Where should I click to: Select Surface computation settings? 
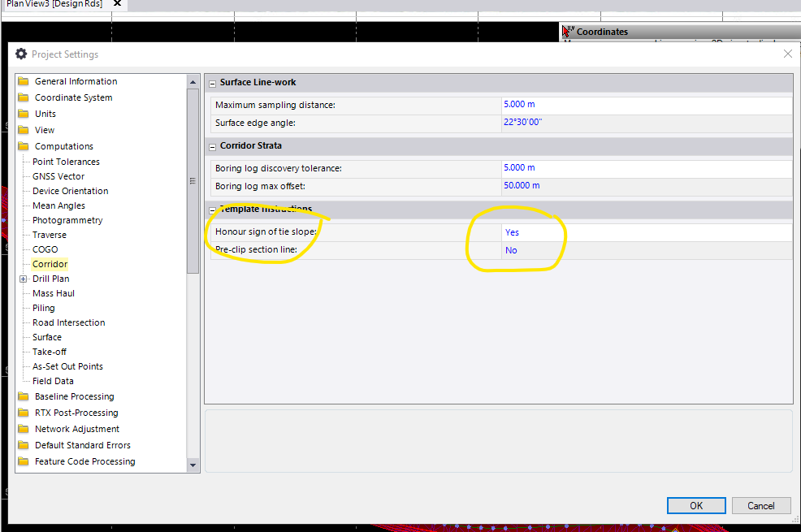(46, 338)
